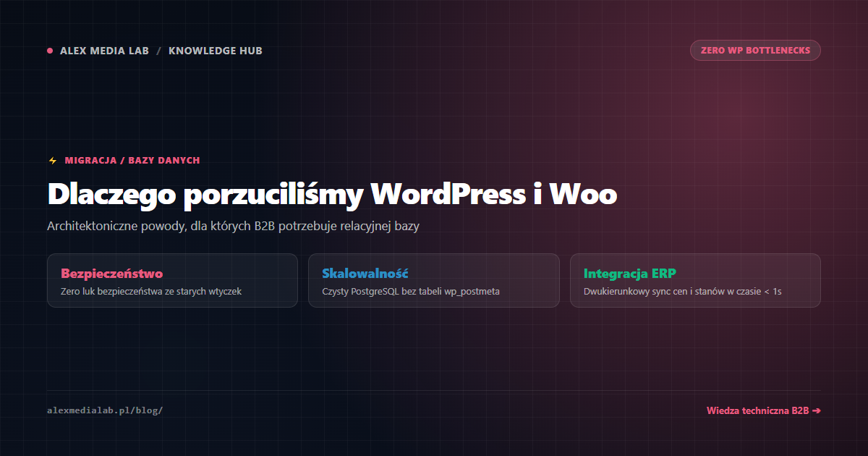868x456 pixels.
Task: Select the Integracja ERP card heading
Action: (x=630, y=274)
